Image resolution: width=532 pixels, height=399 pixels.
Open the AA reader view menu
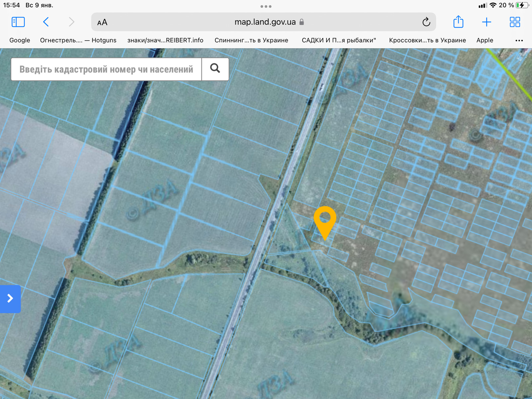coord(102,22)
